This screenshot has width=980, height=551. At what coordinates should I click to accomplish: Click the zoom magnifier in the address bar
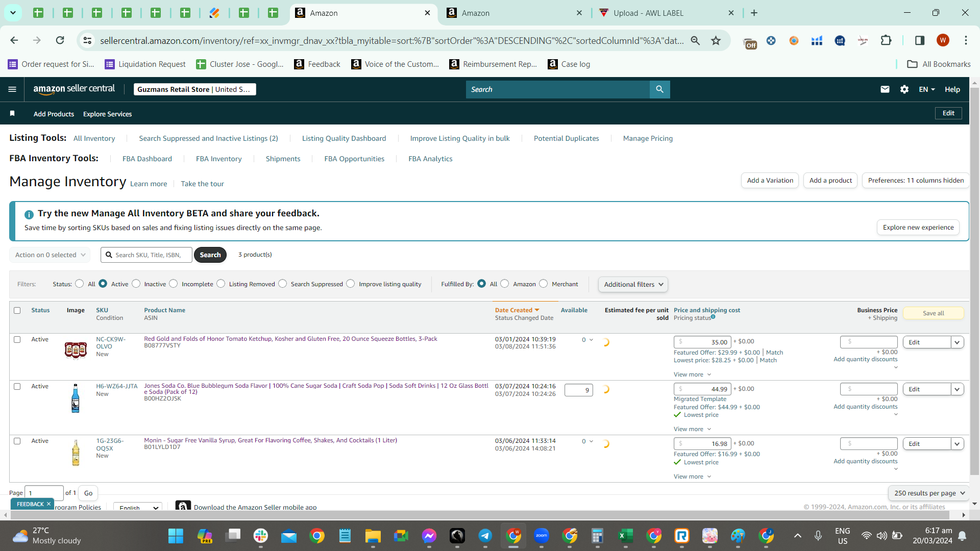695,40
